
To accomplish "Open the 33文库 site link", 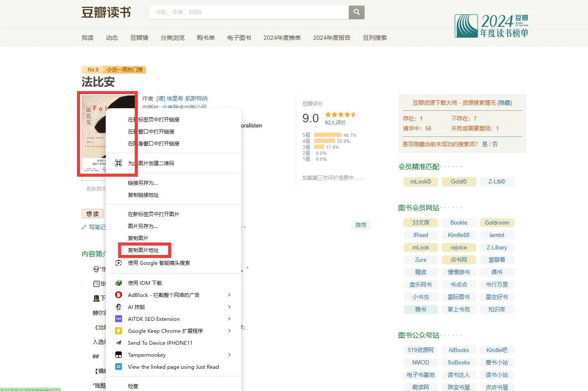I will 421,222.
